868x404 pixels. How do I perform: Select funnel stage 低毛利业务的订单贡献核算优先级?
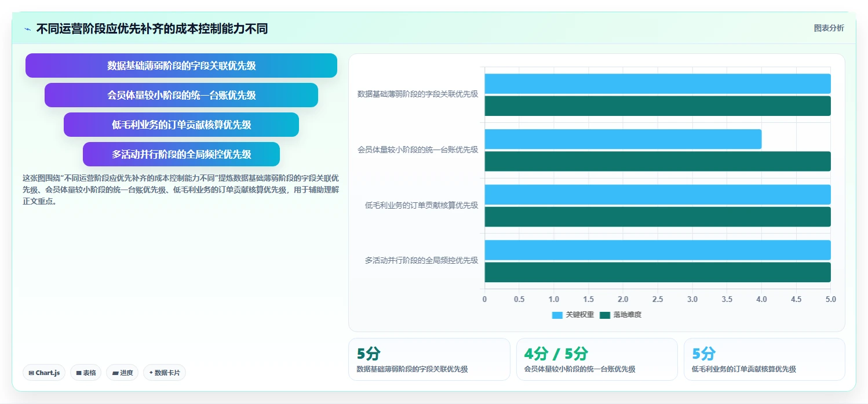181,125
